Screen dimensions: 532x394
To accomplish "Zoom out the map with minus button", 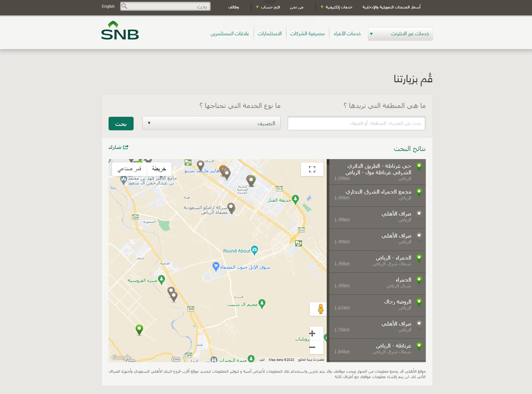I will tap(312, 347).
